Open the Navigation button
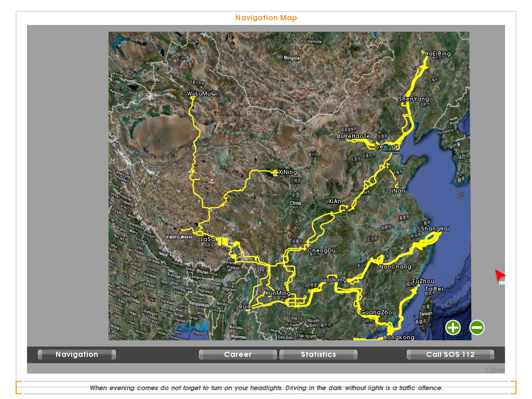 (77, 354)
